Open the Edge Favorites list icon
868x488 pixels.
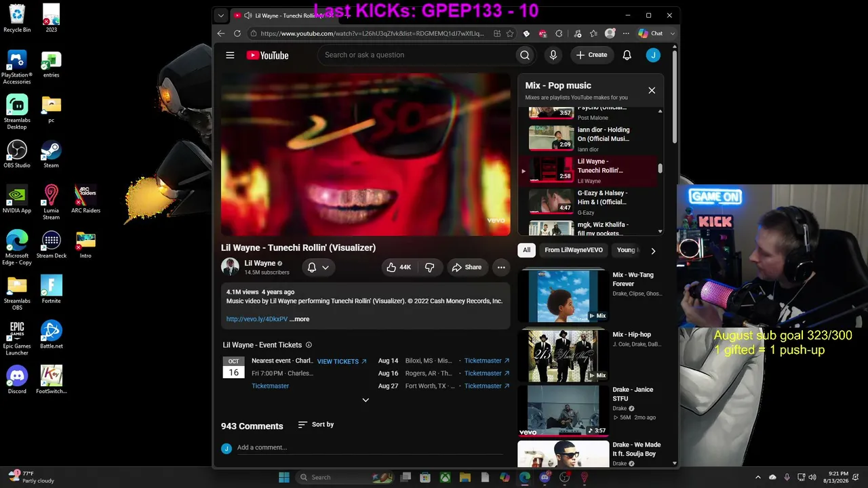(593, 33)
